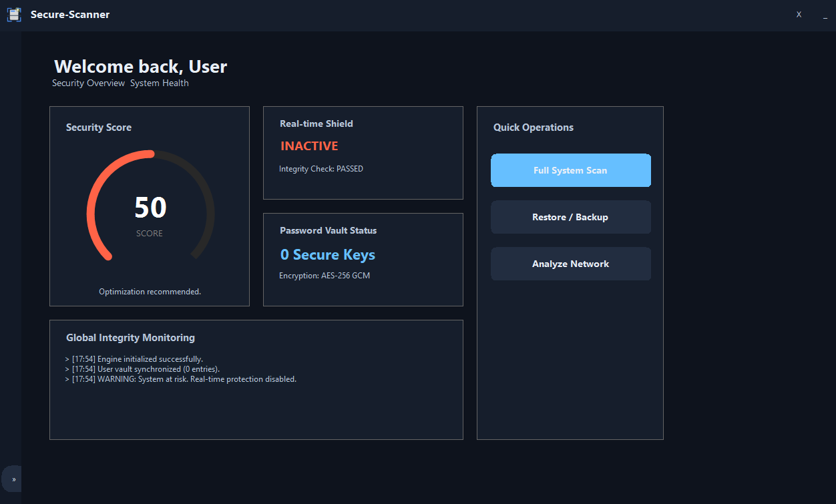This screenshot has height=504, width=836.
Task: Expand the Global Integrity Monitoring panel
Action: point(130,337)
